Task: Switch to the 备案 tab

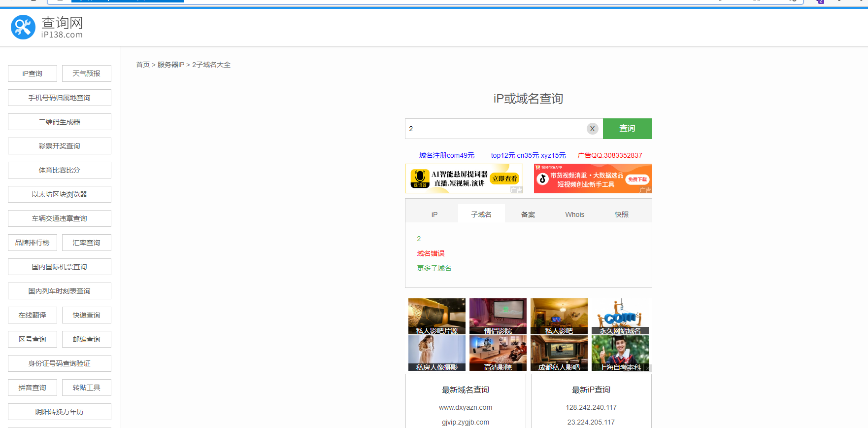Action: coord(528,214)
